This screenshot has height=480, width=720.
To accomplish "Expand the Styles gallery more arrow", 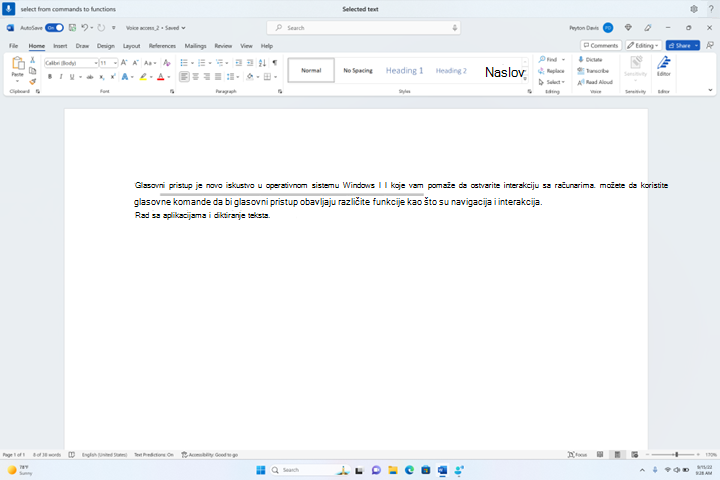I will coord(525,79).
